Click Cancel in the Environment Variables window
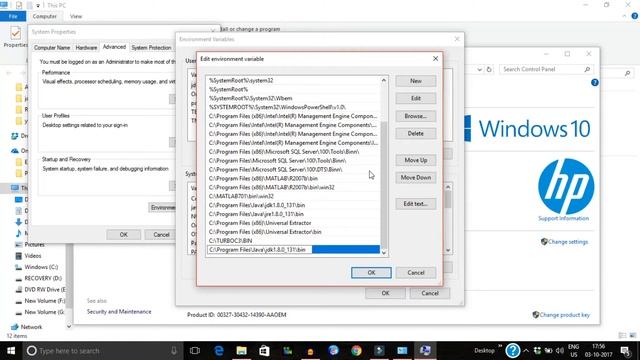640x360 pixels. [430, 293]
